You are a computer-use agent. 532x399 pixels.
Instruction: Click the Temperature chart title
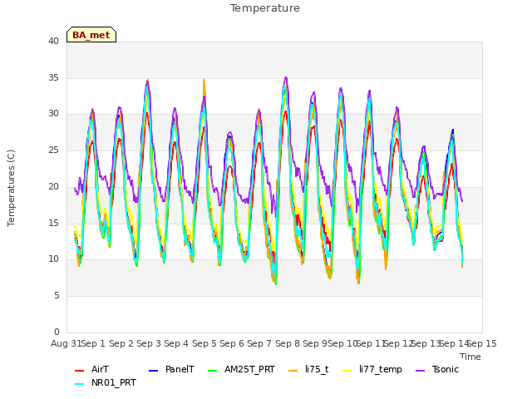point(265,8)
